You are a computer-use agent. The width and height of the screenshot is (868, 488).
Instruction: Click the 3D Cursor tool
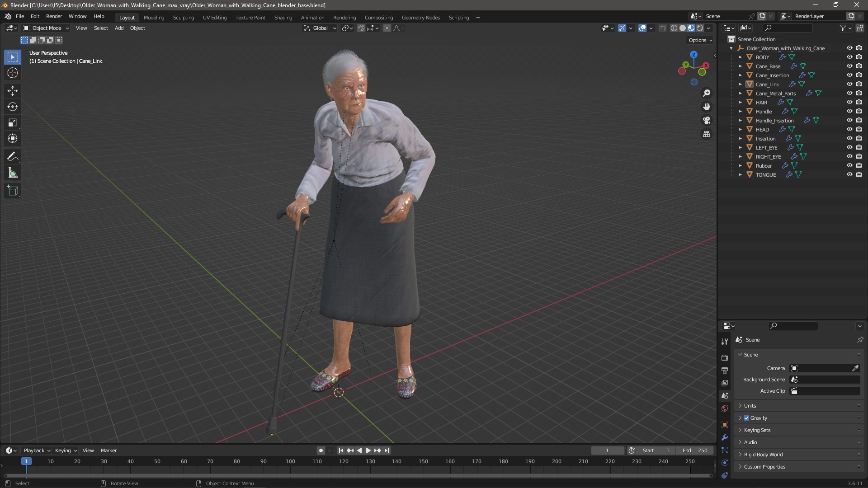point(12,73)
